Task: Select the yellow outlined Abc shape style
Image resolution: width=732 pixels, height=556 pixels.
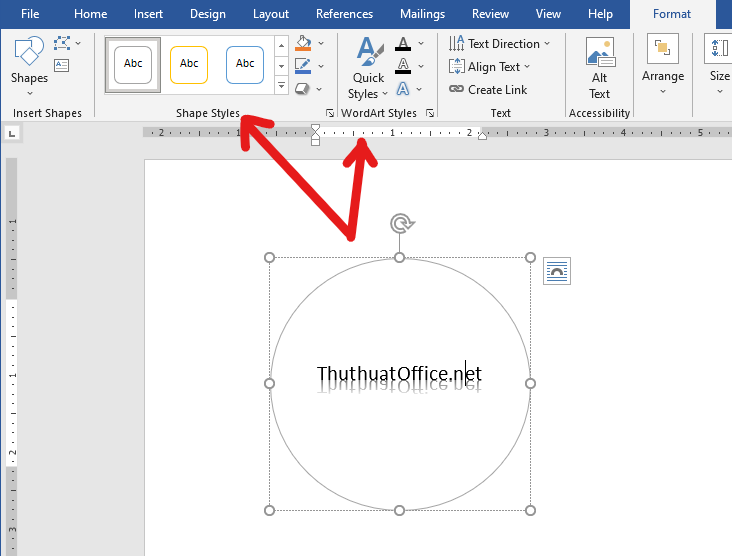Action: (189, 64)
